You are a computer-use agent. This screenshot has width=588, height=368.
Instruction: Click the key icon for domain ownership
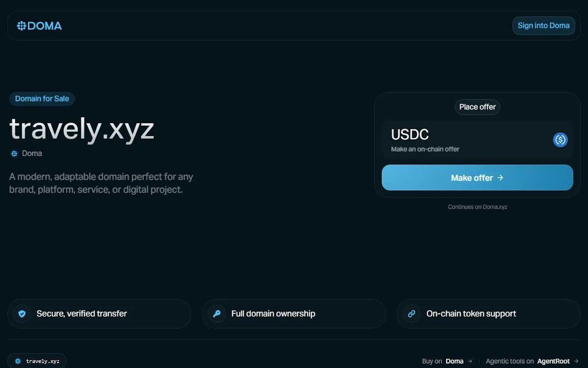click(x=217, y=314)
